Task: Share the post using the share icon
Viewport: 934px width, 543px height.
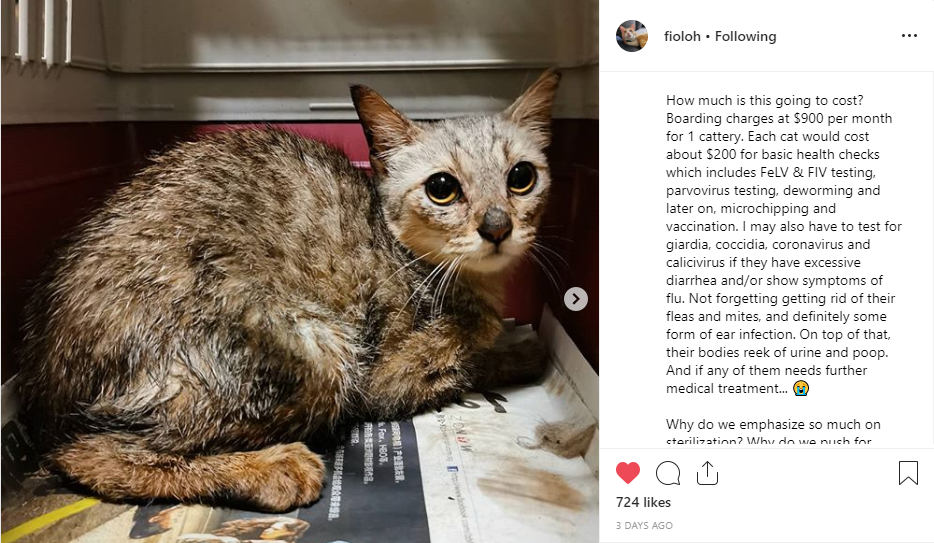Action: 707,473
